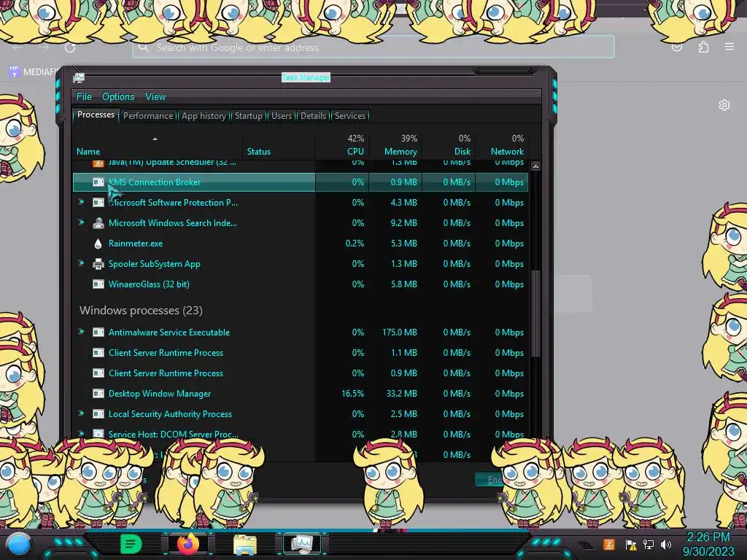Viewport: 747px width, 560px height.
Task: Sort by the CPU column header
Action: [342, 145]
